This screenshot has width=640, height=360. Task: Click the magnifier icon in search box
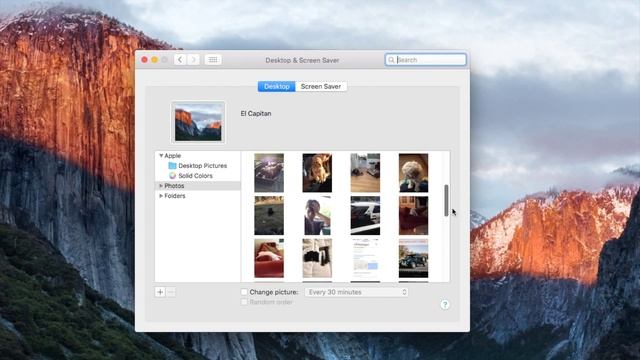coord(391,60)
